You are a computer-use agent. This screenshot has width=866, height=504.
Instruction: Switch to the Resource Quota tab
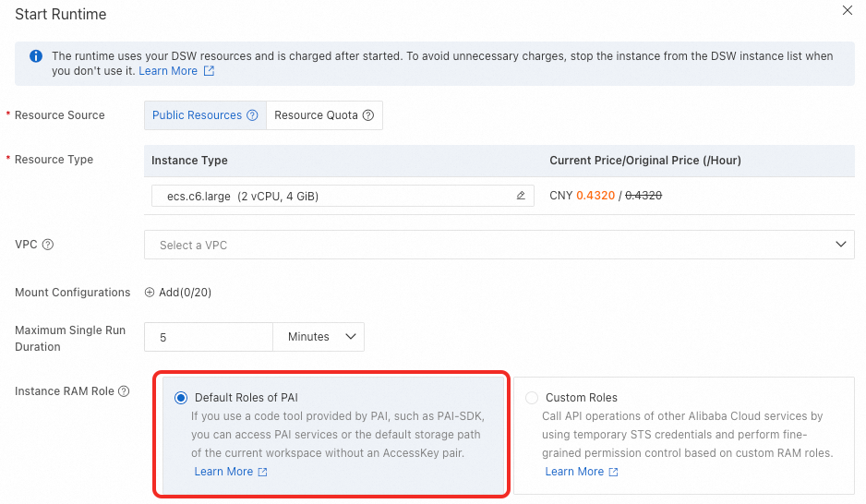(x=316, y=115)
